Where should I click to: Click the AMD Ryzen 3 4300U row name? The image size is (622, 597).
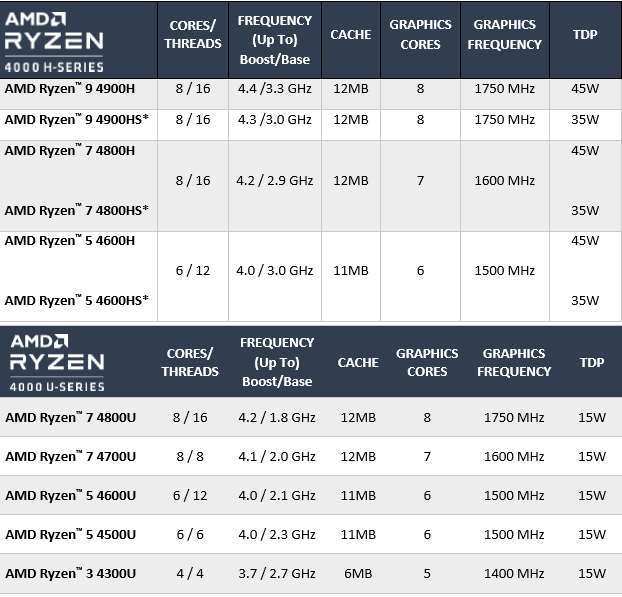71,573
